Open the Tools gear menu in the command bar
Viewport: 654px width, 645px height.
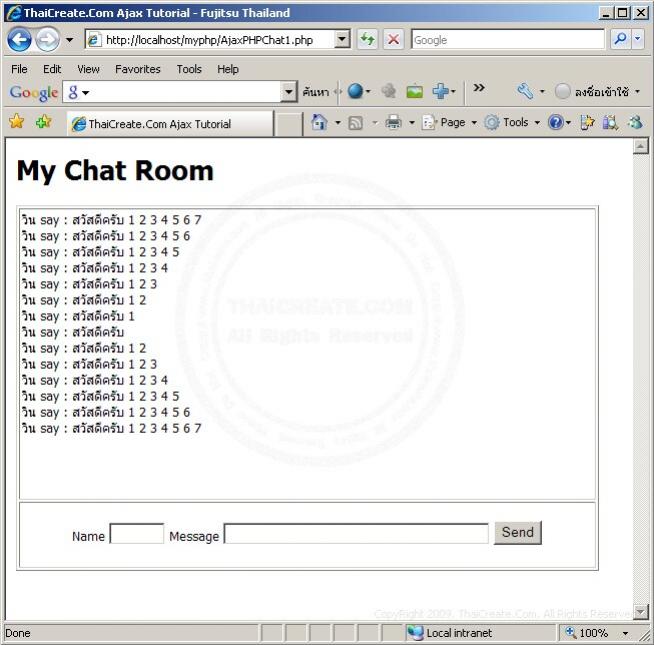(x=512, y=123)
